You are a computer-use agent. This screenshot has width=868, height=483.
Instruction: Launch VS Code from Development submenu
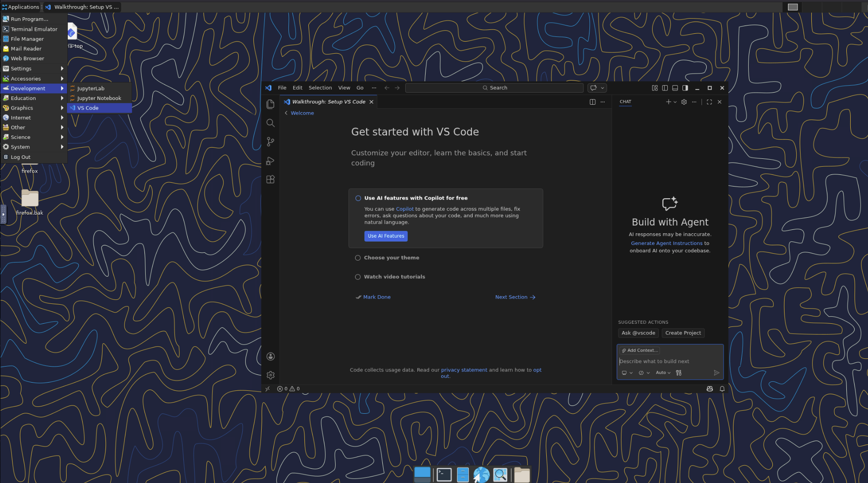pyautogui.click(x=88, y=108)
